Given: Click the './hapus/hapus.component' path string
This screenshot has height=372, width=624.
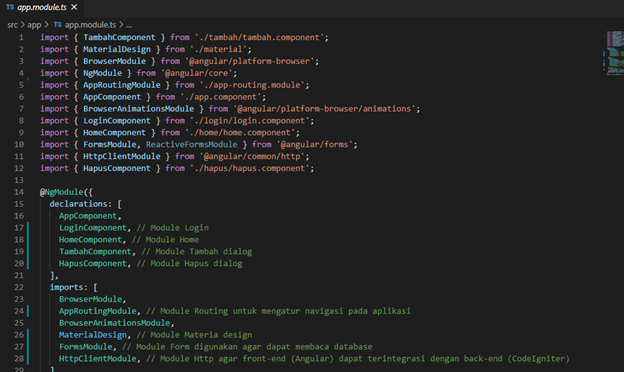Looking at the screenshot, I should point(250,169).
